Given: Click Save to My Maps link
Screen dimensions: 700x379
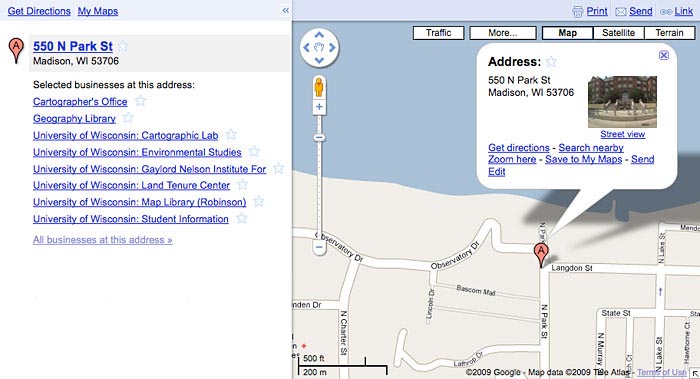Looking at the screenshot, I should pyautogui.click(x=583, y=159).
